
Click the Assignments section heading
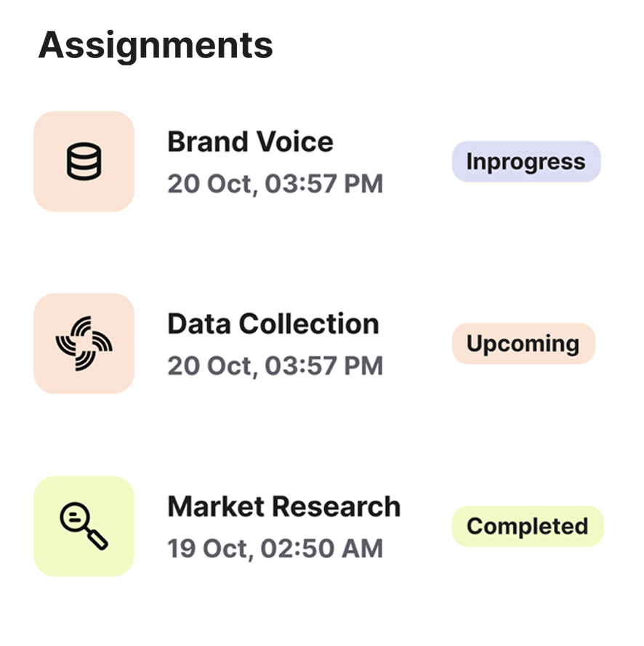click(156, 45)
